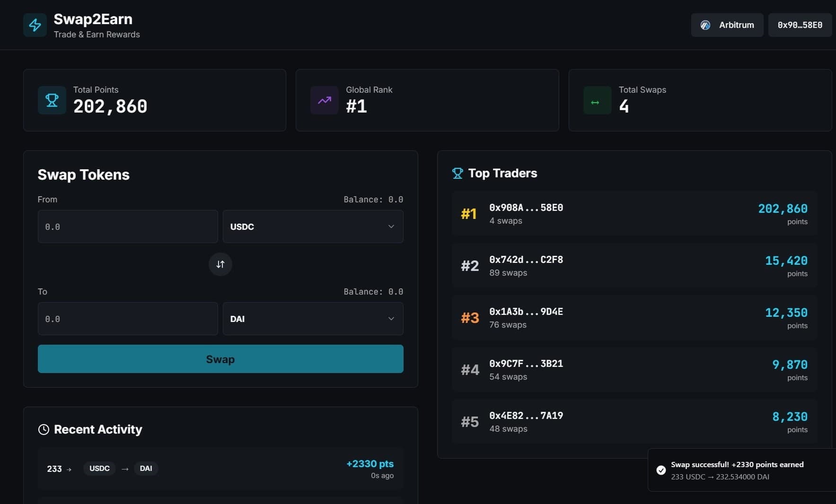Viewport: 836px width, 504px height.
Task: Open the 233 USDC to DAI activity entry
Action: [x=220, y=469]
